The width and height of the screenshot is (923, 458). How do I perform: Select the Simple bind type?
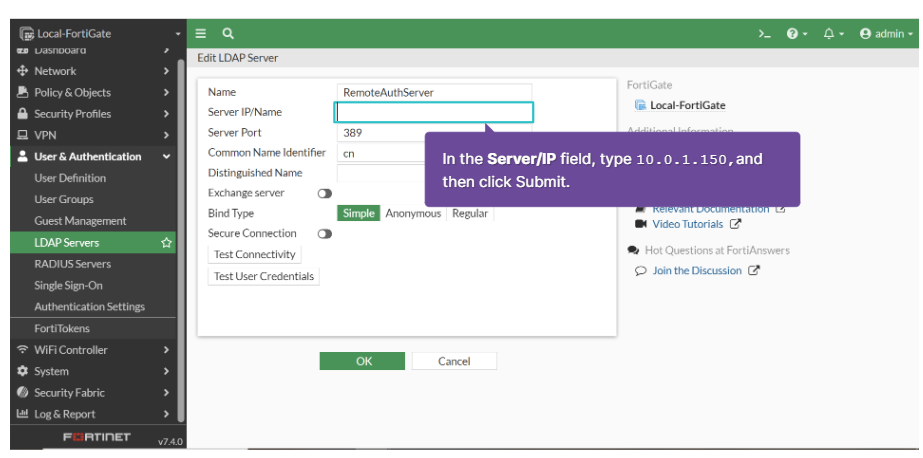tap(358, 214)
